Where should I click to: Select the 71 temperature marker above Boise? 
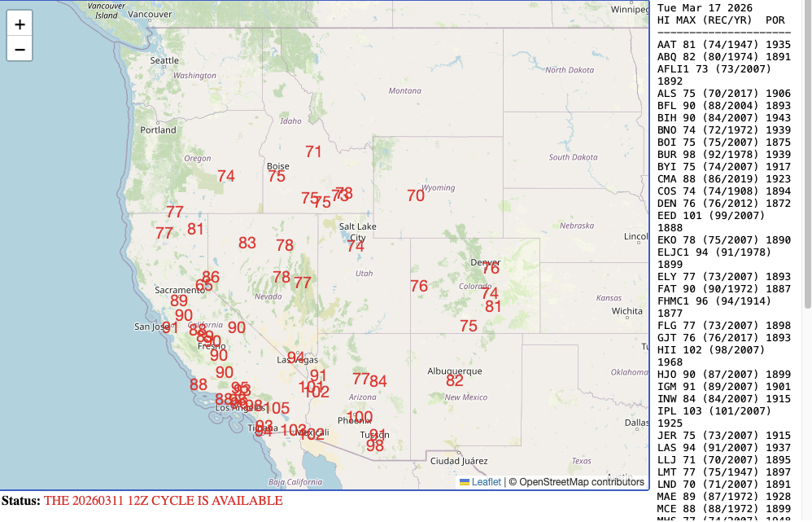click(312, 151)
